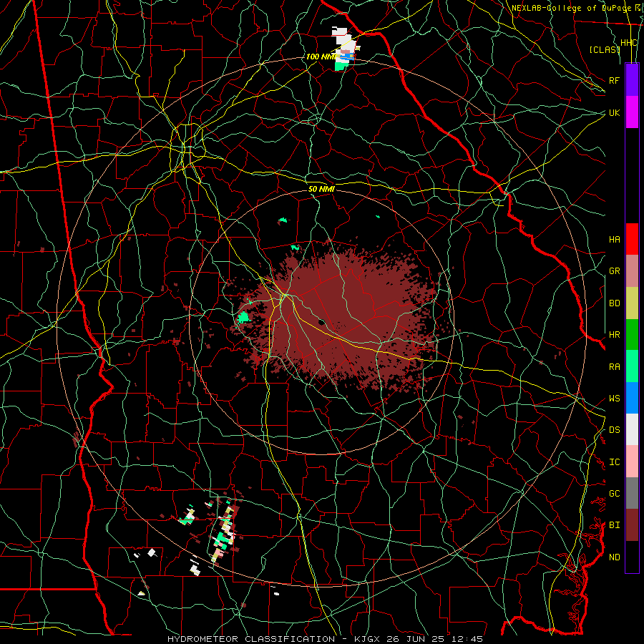Image resolution: width=644 pixels, height=644 pixels.
Task: Click the 12:45 timestamp in the caption
Action: pos(466,639)
